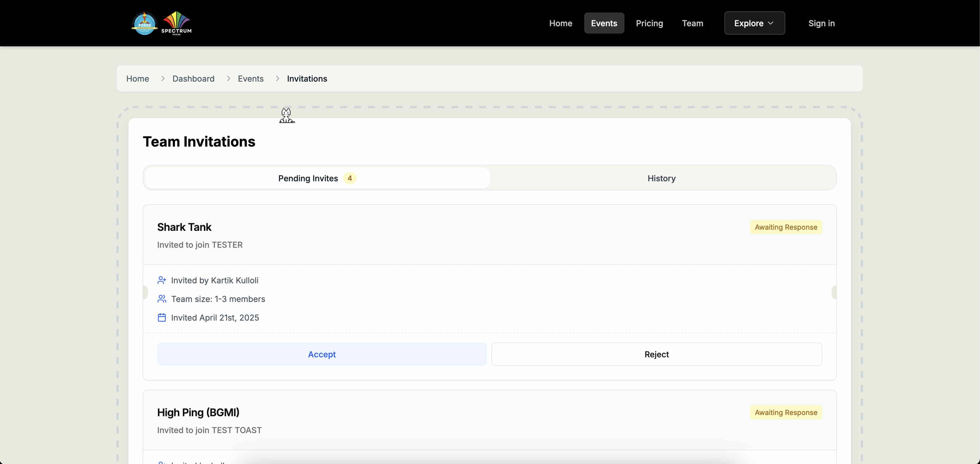Click the Spectrum rainbow logo

click(x=176, y=23)
